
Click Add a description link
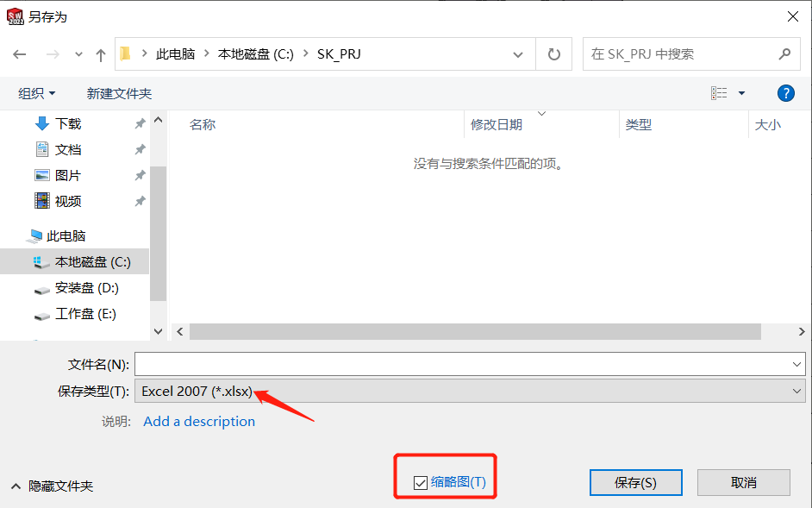click(x=198, y=421)
